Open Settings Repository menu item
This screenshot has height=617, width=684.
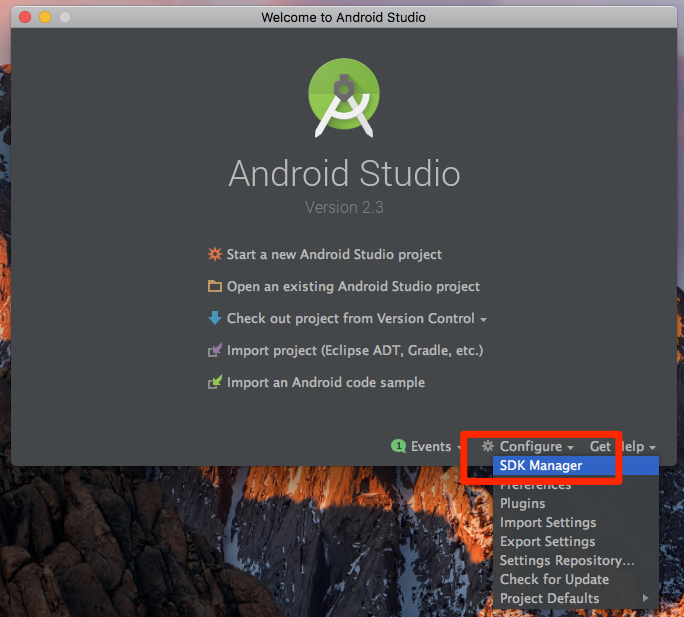[x=567, y=560]
